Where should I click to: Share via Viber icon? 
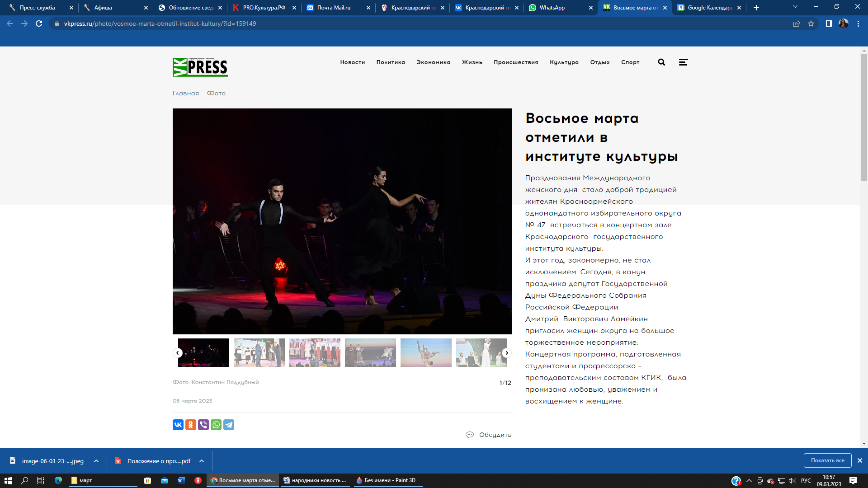coord(203,425)
